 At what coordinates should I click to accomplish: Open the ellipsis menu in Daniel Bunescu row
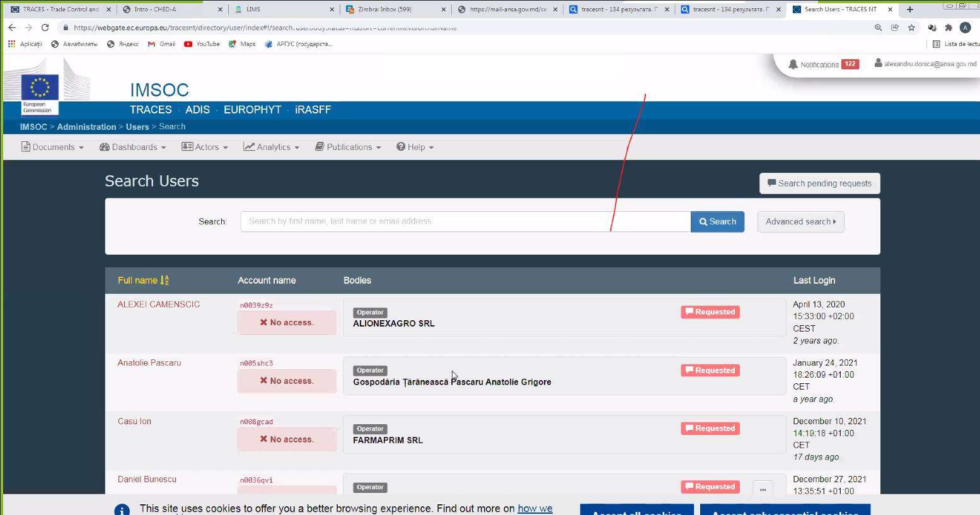click(763, 489)
